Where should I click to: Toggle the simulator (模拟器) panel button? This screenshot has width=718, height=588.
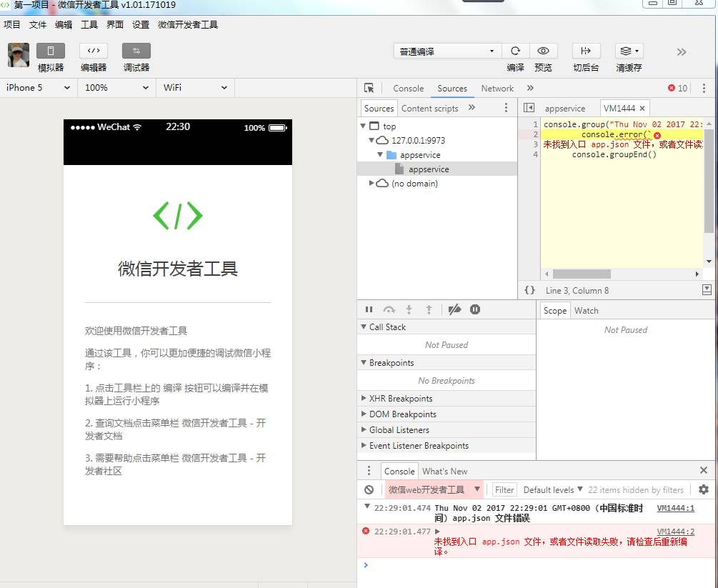pyautogui.click(x=51, y=51)
